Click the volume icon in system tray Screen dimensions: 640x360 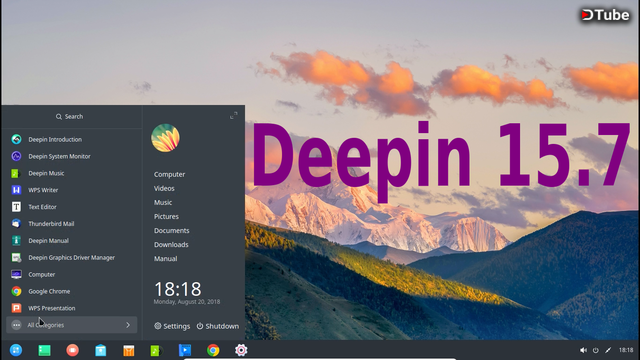[x=583, y=350]
